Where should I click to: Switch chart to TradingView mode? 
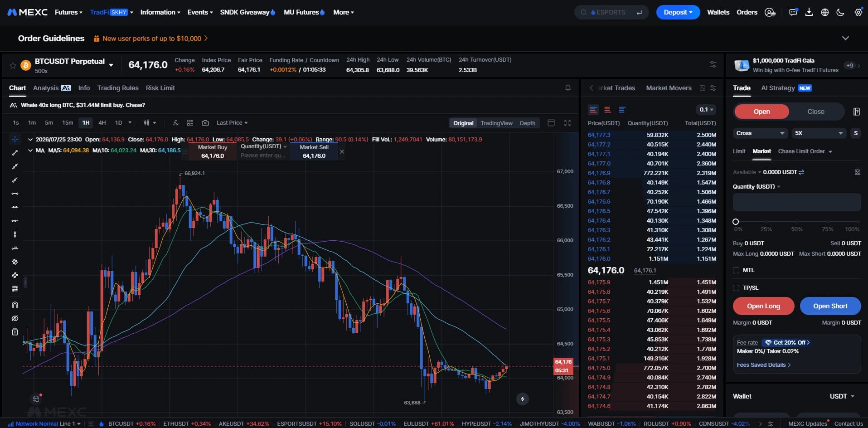pos(496,123)
